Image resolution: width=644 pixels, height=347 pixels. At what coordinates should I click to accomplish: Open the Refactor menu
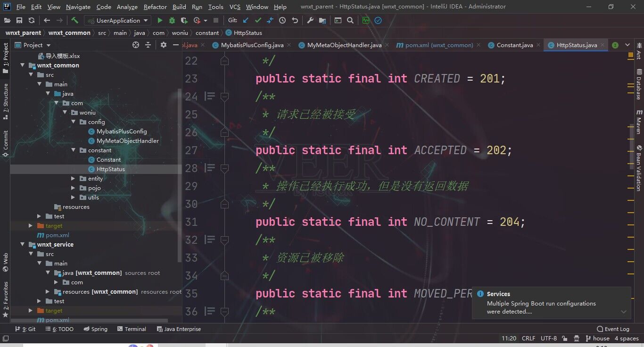pyautogui.click(x=155, y=7)
